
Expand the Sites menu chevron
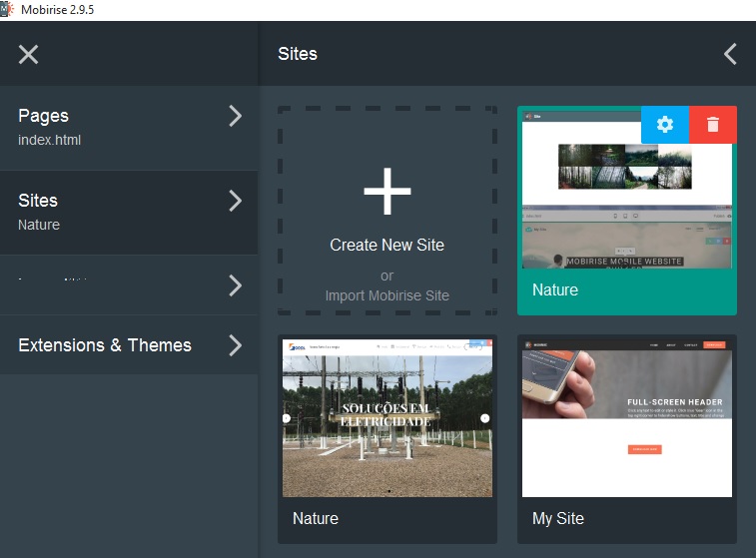pos(235,201)
